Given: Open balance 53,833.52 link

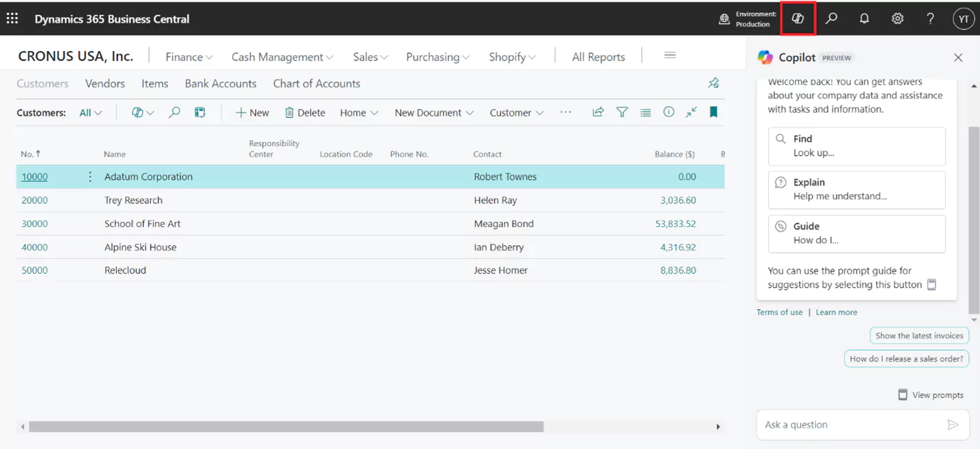Looking at the screenshot, I should tap(675, 224).
